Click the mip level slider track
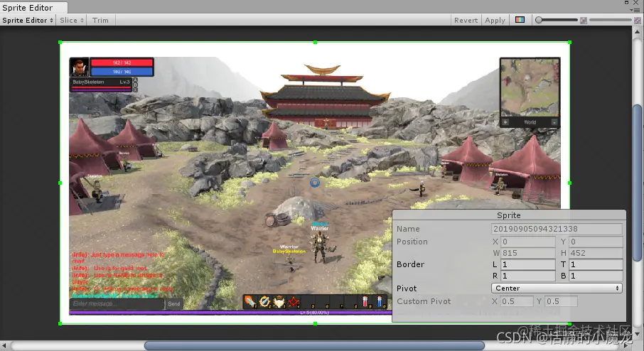Screen dimensions: 644x351 611,20
